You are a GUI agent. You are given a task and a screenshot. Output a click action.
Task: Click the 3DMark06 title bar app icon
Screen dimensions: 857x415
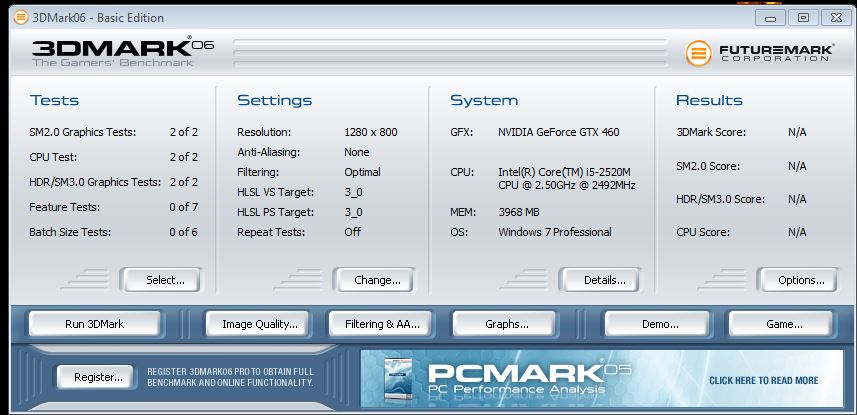21,17
